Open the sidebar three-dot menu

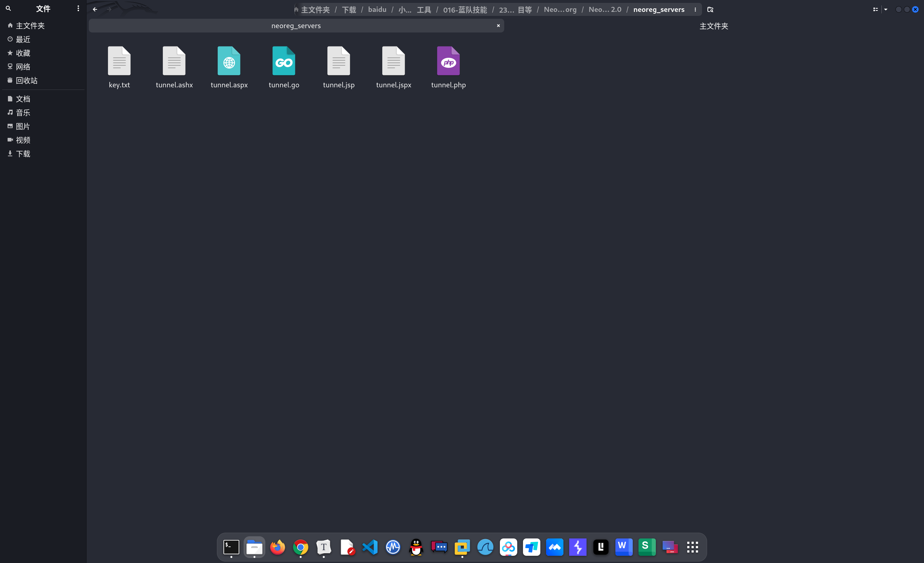tap(78, 8)
